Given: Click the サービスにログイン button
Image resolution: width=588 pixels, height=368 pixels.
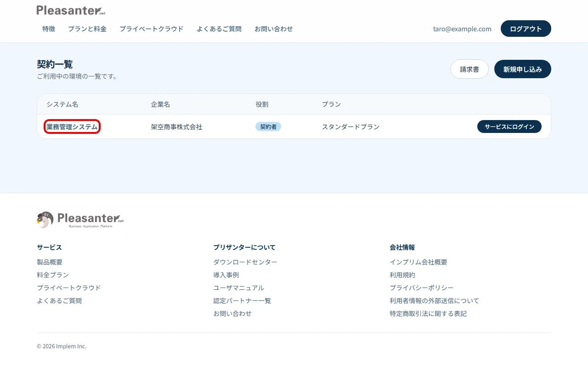Looking at the screenshot, I should pyautogui.click(x=509, y=126).
